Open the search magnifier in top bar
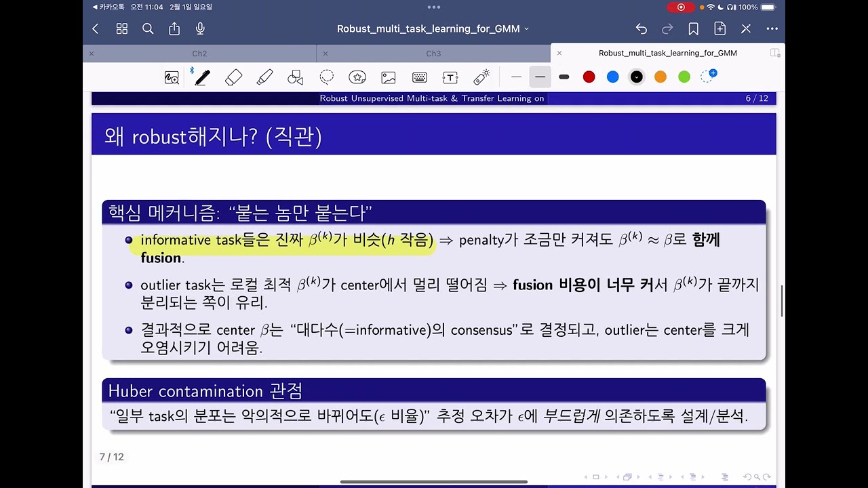868x488 pixels. click(148, 29)
